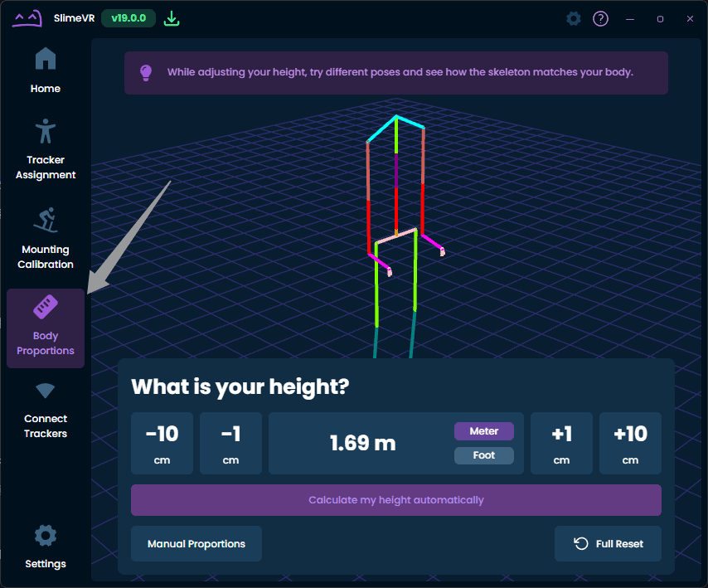
Task: Decrease height by 1 cm
Action: pyautogui.click(x=230, y=443)
